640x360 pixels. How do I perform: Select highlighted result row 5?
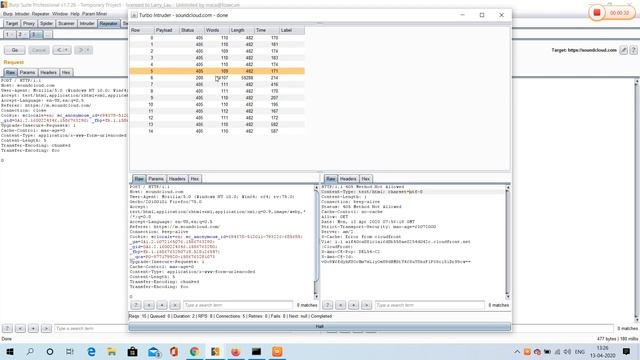[x=217, y=71]
